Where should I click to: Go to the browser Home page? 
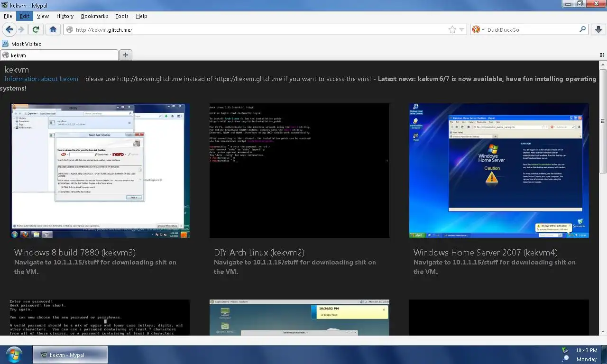[x=53, y=29]
